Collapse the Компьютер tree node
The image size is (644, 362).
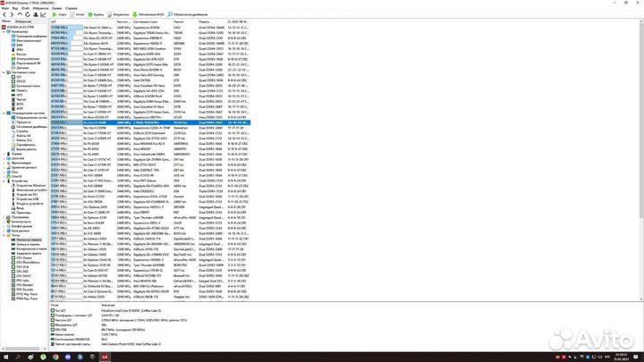click(x=6, y=33)
